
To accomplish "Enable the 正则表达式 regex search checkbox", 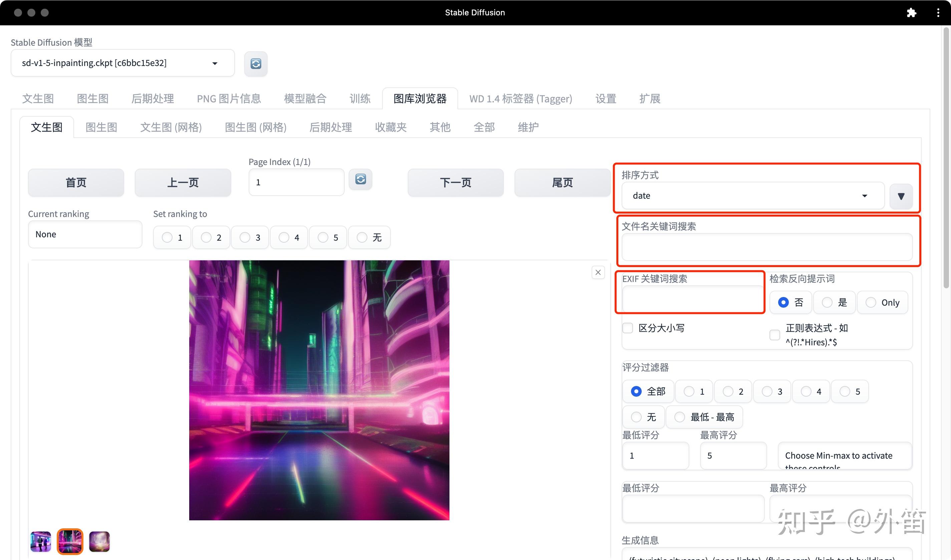I will [x=774, y=335].
